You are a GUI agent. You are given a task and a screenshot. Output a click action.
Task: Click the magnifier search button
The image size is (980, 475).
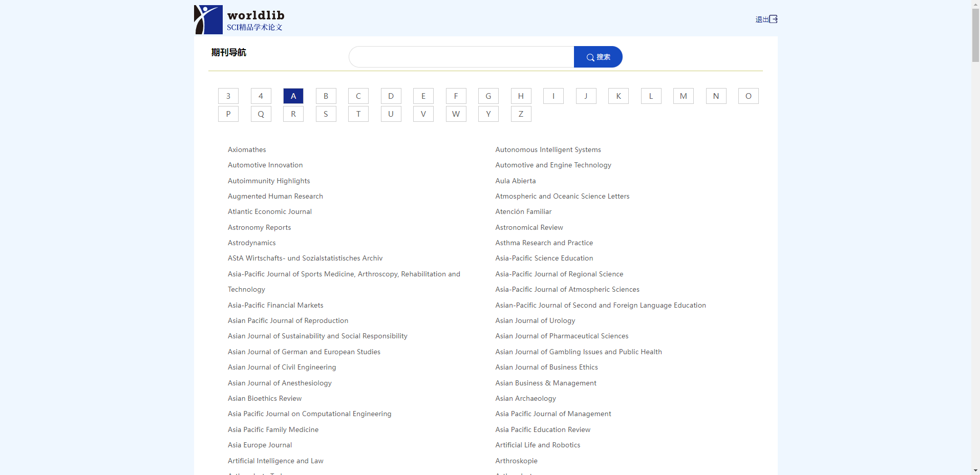(x=598, y=57)
